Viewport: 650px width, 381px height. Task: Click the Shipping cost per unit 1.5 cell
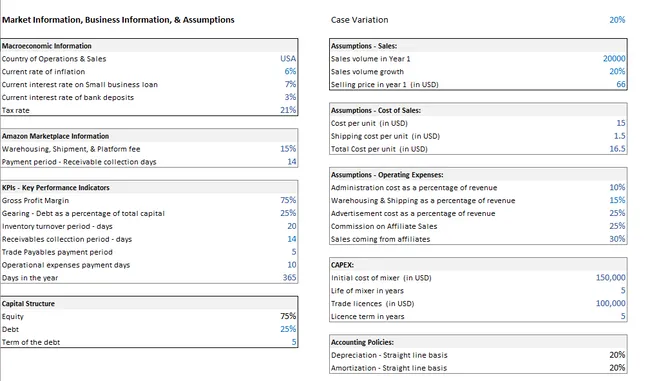click(619, 136)
